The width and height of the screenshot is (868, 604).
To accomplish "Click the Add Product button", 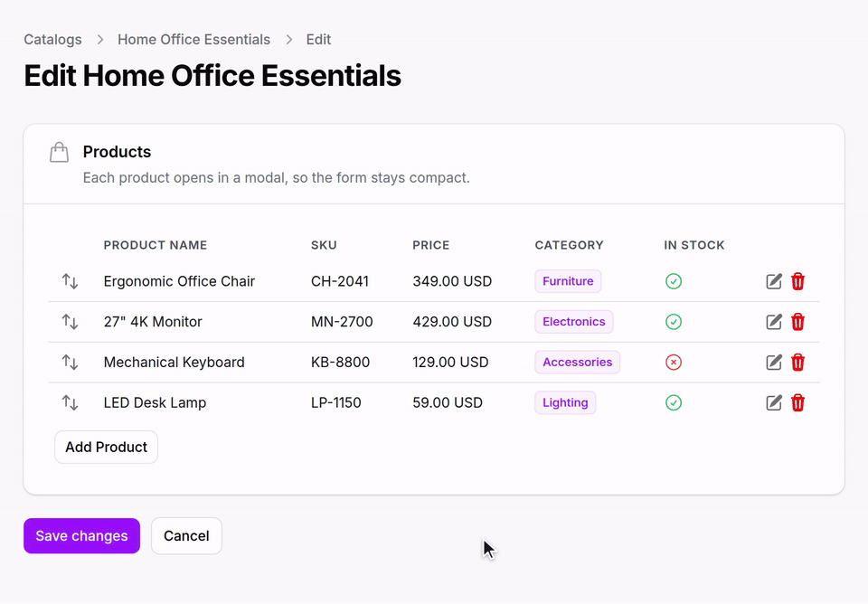I will point(107,447).
